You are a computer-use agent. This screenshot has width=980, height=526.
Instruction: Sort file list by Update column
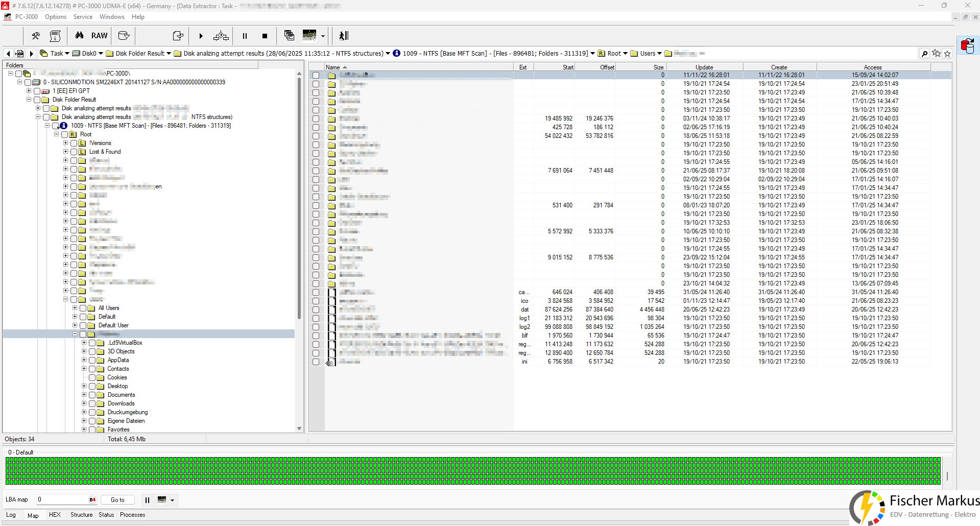pyautogui.click(x=704, y=67)
